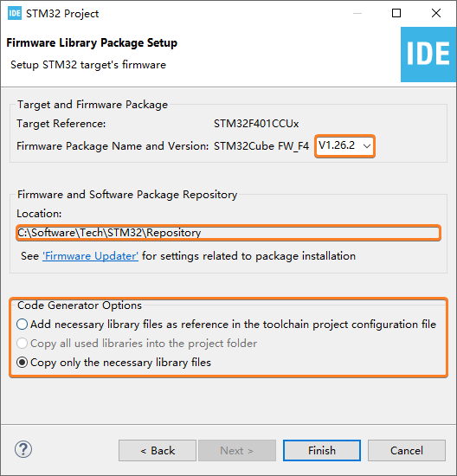Screen dimensions: 457x476
Task: Click the greyed-out Next button
Action: coord(237,451)
